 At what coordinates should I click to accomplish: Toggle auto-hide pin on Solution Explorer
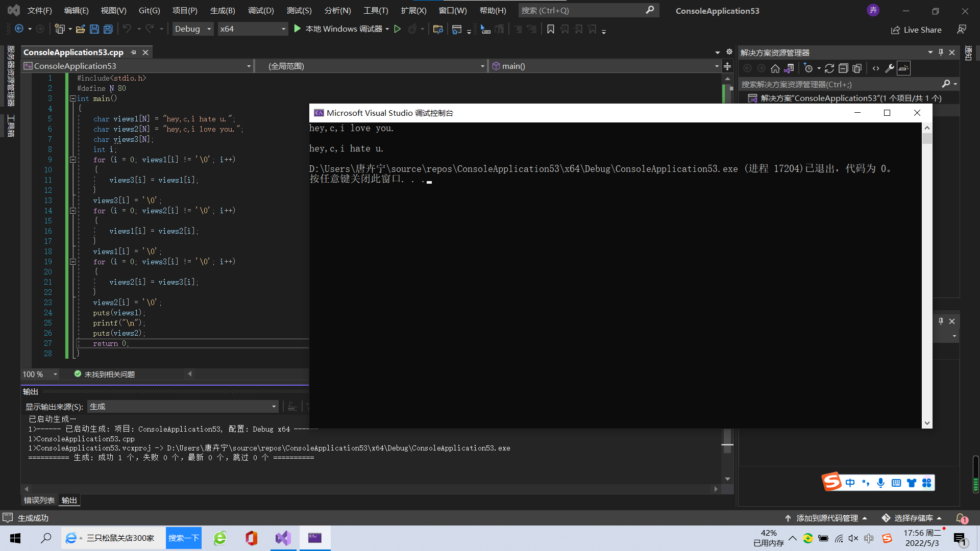(x=941, y=52)
